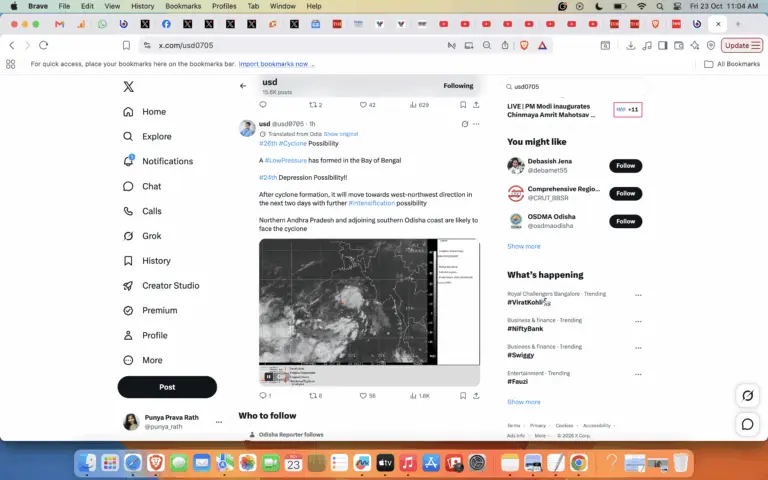Open account options beside Punya Prava Rath
This screenshot has width=768, height=480.
[219, 422]
